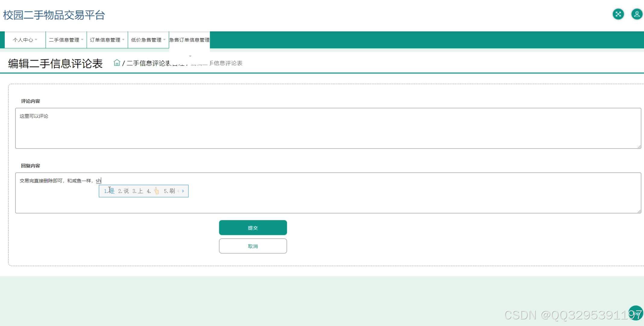Open 个人中心 menu
The width and height of the screenshot is (644, 326).
(x=25, y=40)
